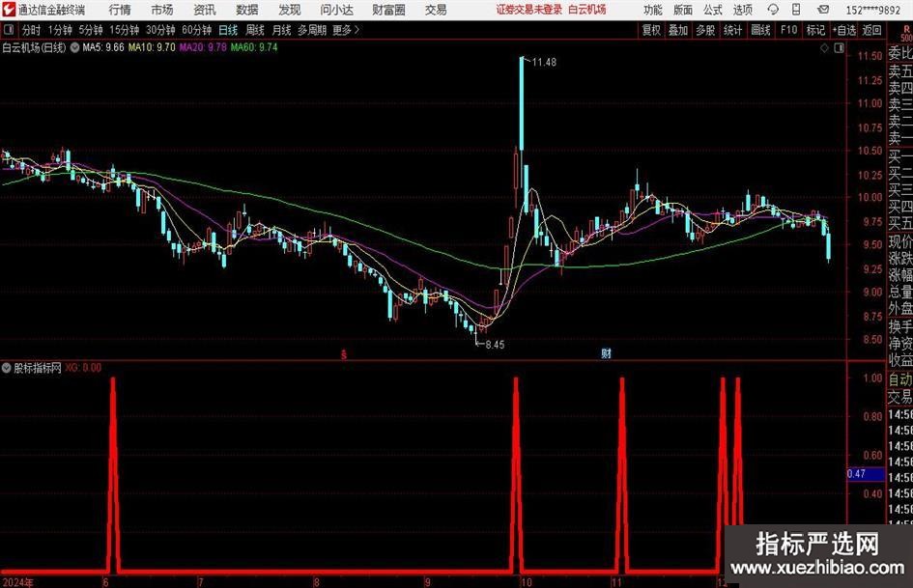Open the 问小达 menu
The width and height of the screenshot is (913, 588).
pos(336,10)
